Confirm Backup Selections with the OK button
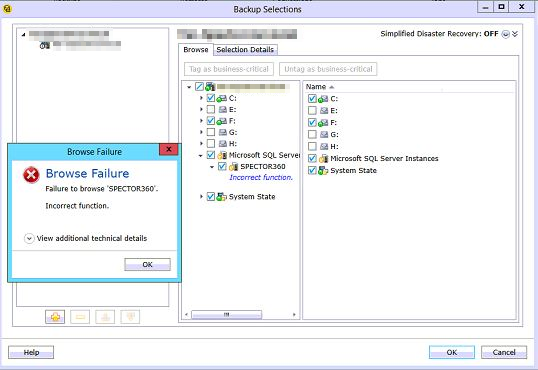538x370 pixels. pos(452,352)
